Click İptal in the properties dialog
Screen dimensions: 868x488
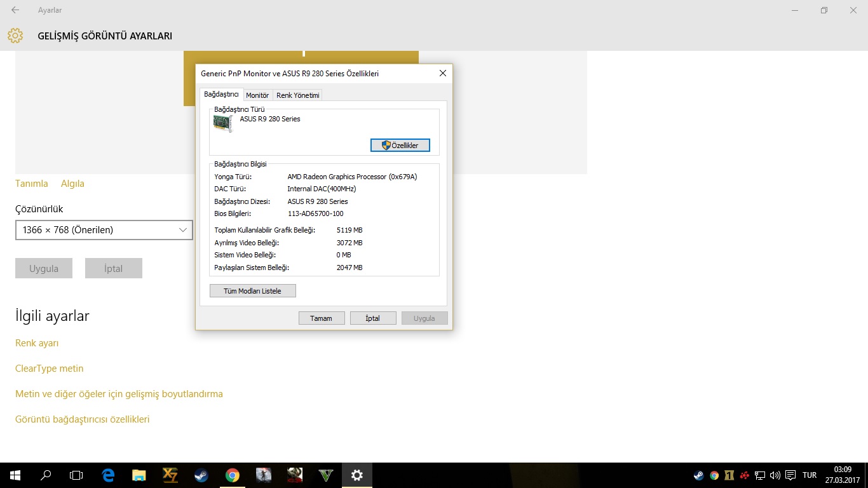point(373,318)
